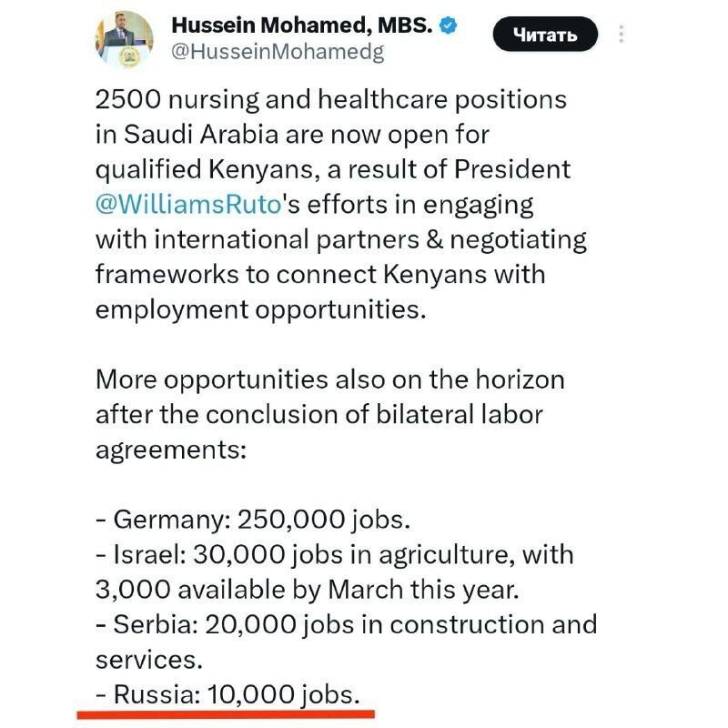728x728 pixels.
Task: Click the 'employment opportunities.' text line
Action: 260,309
